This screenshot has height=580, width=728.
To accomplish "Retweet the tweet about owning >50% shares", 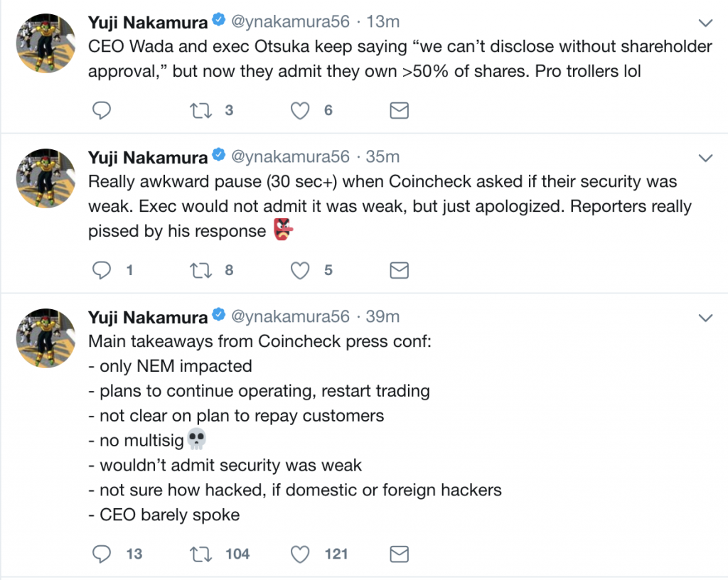I will click(200, 110).
